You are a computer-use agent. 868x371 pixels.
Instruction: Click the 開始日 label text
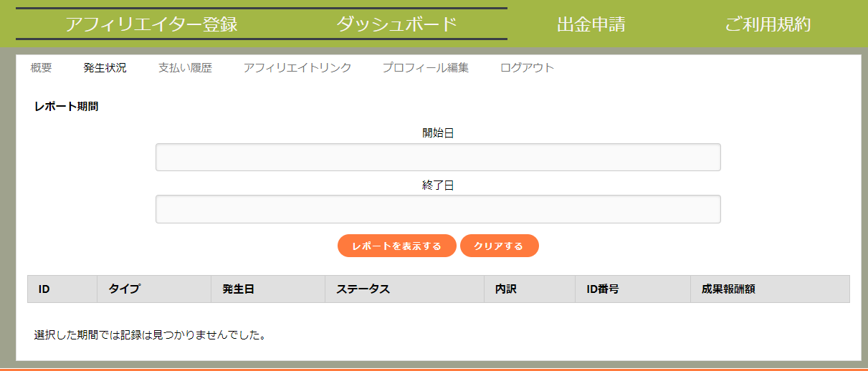pos(438,133)
